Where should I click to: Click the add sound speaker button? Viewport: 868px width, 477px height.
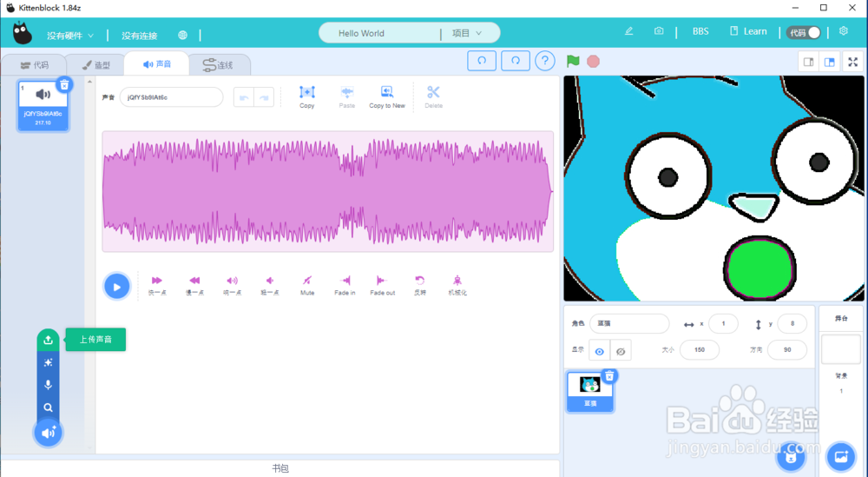pos(48,434)
